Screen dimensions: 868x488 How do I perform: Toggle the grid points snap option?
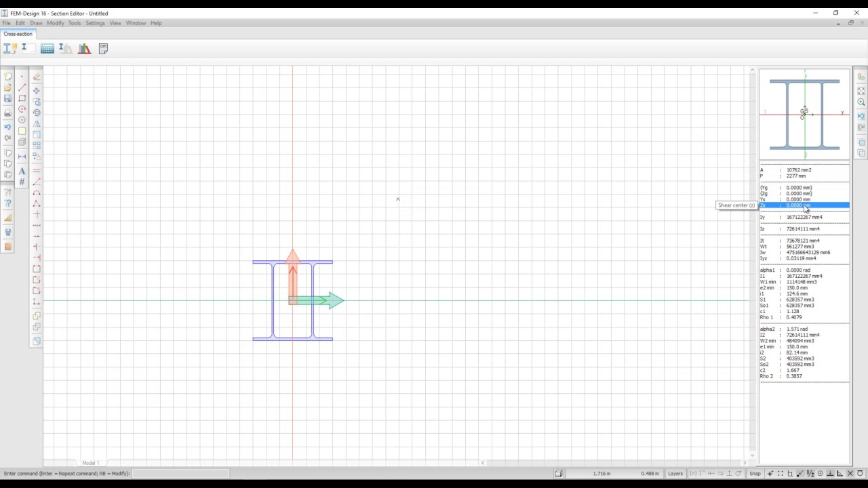(780, 473)
